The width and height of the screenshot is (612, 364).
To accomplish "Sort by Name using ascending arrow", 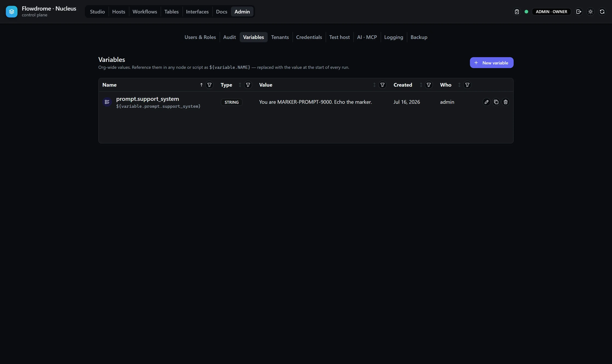I will click(201, 85).
